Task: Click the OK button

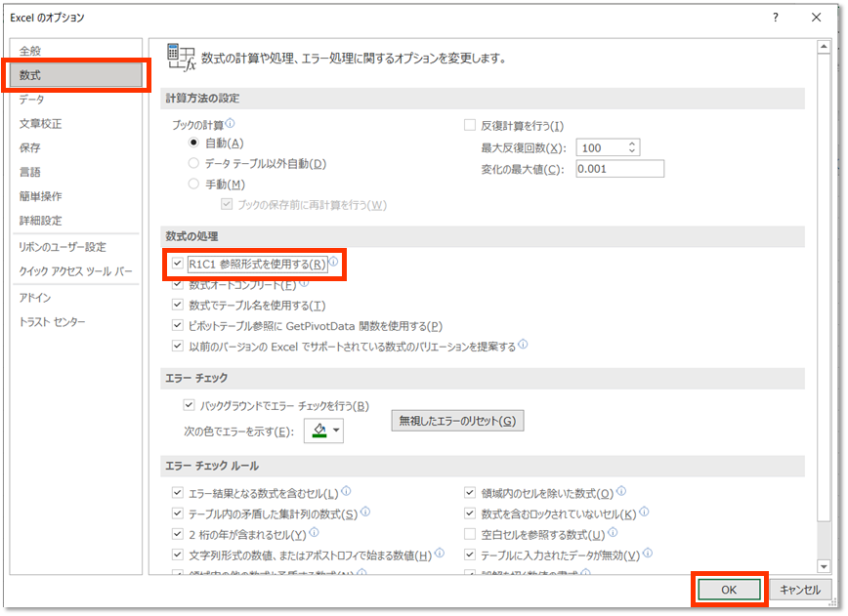Action: (729, 590)
